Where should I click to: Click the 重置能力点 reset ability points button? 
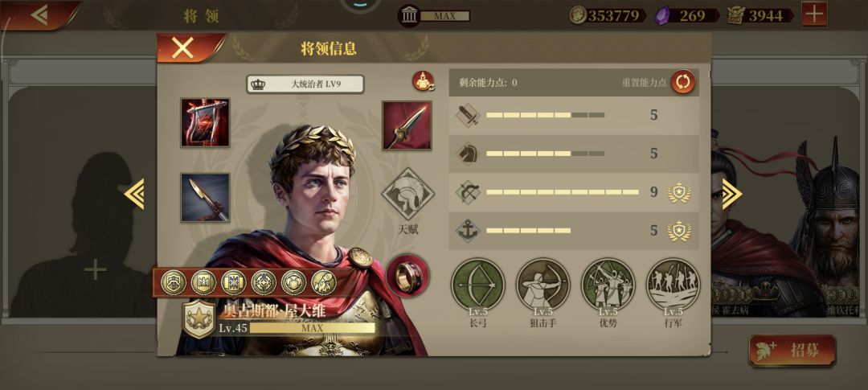(683, 83)
